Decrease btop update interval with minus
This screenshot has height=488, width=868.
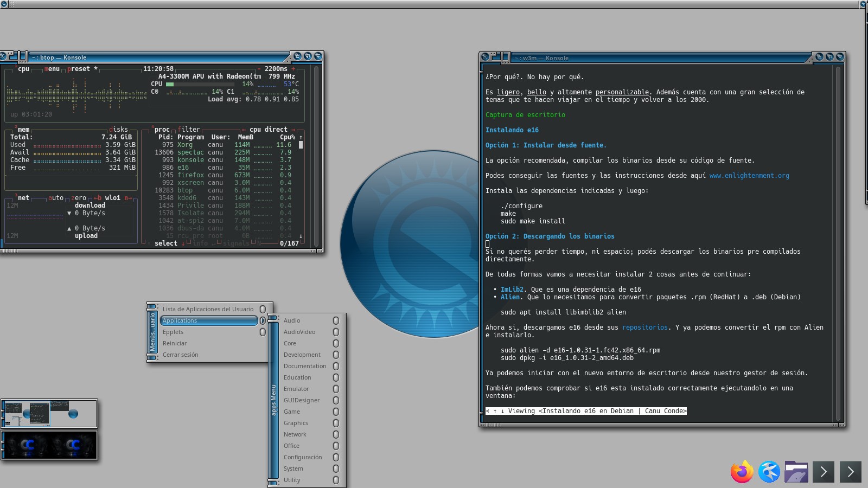[259, 69]
